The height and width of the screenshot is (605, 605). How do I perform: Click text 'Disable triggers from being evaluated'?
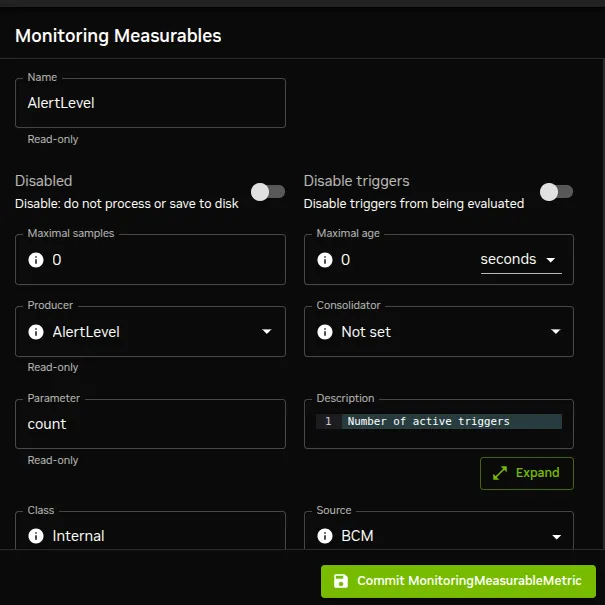click(414, 203)
